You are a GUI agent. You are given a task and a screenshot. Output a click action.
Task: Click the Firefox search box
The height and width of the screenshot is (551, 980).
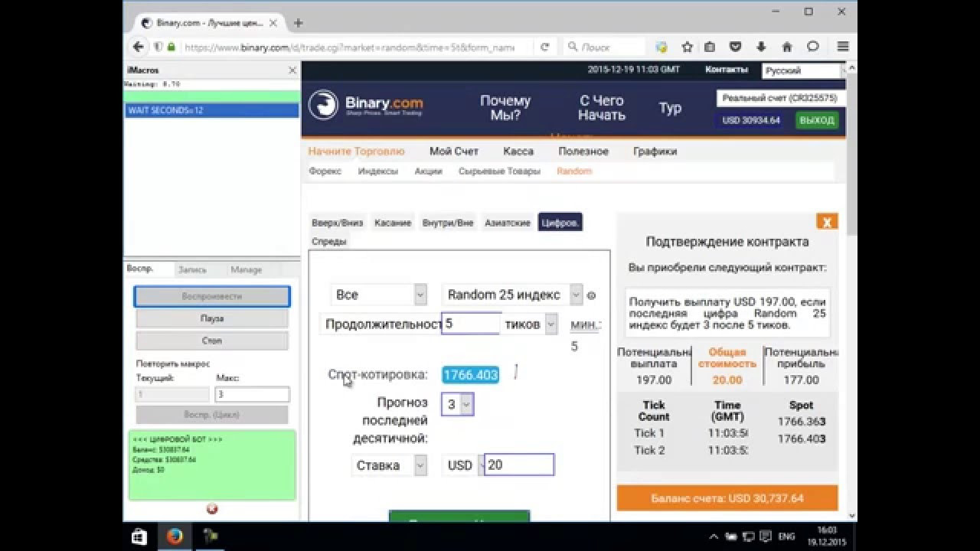click(x=605, y=47)
